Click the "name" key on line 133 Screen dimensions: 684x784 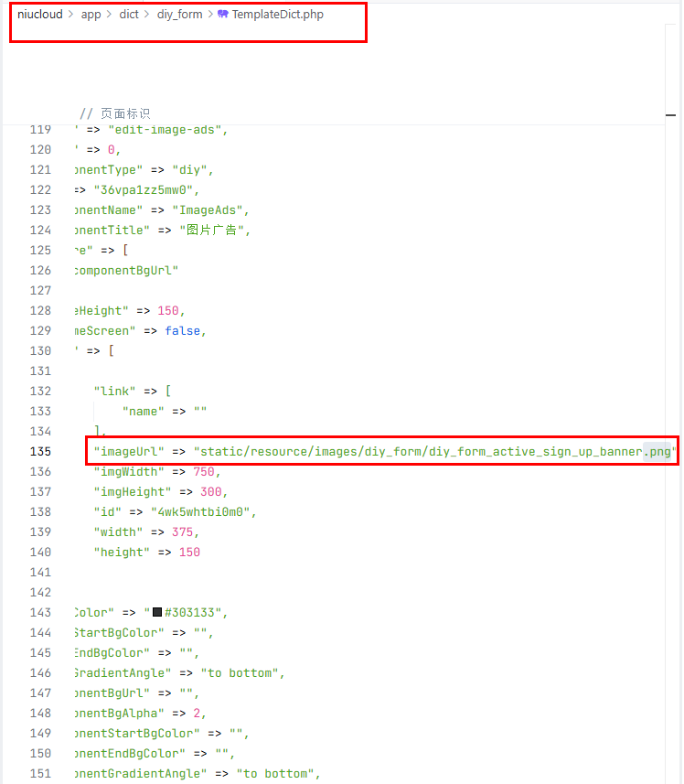[x=144, y=412]
